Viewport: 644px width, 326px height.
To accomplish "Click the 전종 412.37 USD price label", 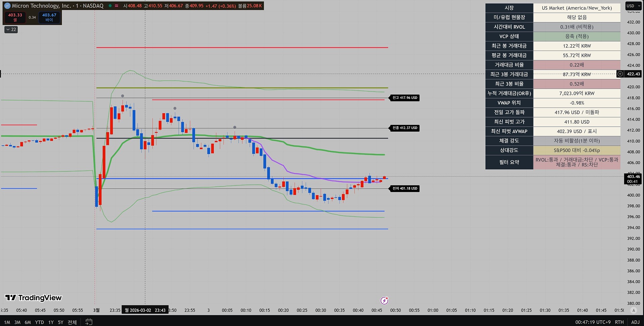I will point(405,128).
